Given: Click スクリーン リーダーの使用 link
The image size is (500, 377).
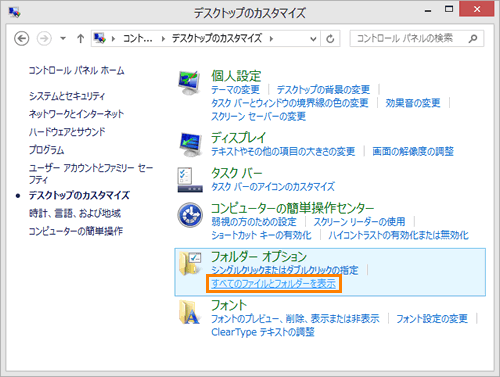Looking at the screenshot, I should click(x=359, y=222).
